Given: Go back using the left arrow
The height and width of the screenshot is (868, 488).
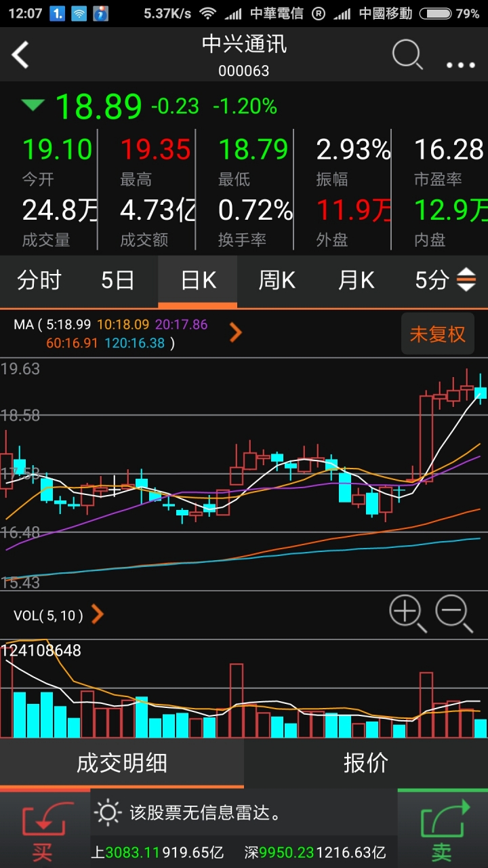Looking at the screenshot, I should [x=20, y=55].
